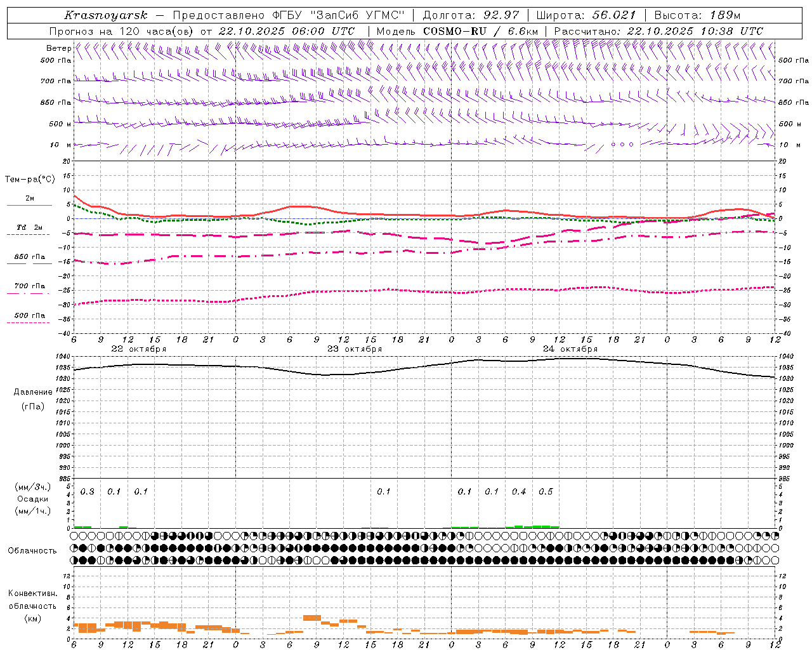Click the "Модель COSMO-RU / 6.6км" text
The width and height of the screenshot is (812, 650).
click(457, 31)
